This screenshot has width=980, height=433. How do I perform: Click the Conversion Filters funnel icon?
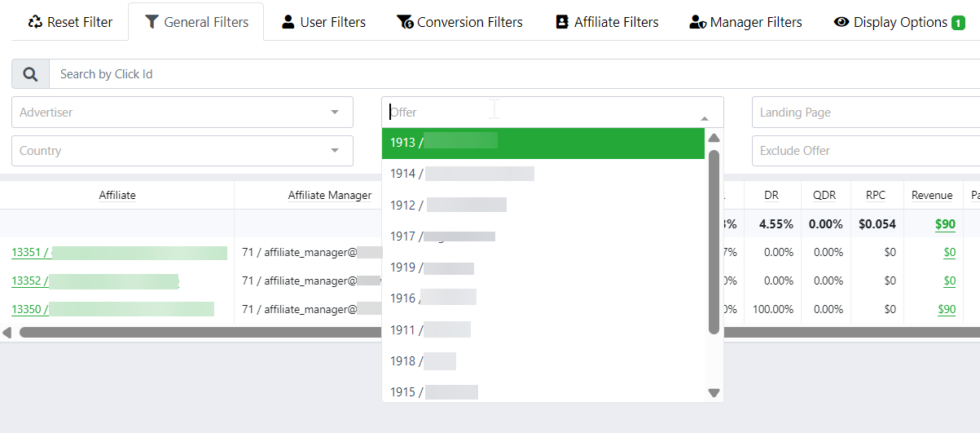click(x=405, y=22)
